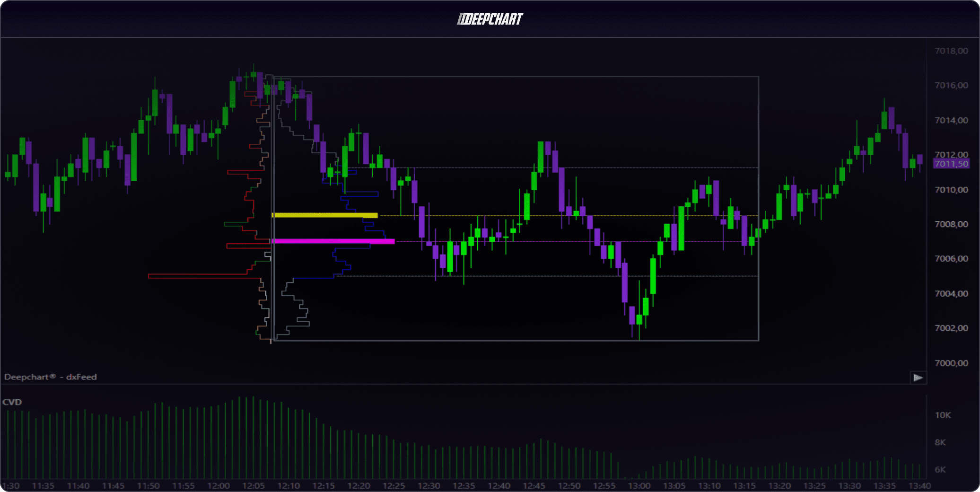
Task: Click the 13:40 time axis label
Action: [919, 486]
